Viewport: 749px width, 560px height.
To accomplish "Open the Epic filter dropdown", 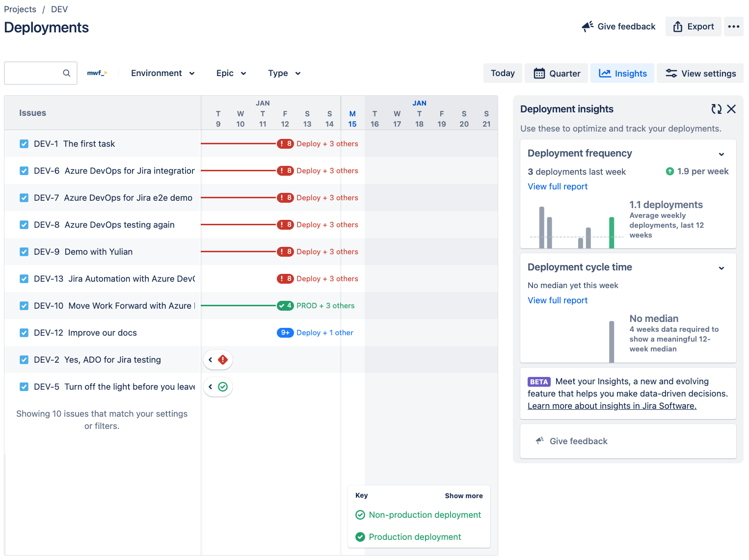I will (231, 73).
